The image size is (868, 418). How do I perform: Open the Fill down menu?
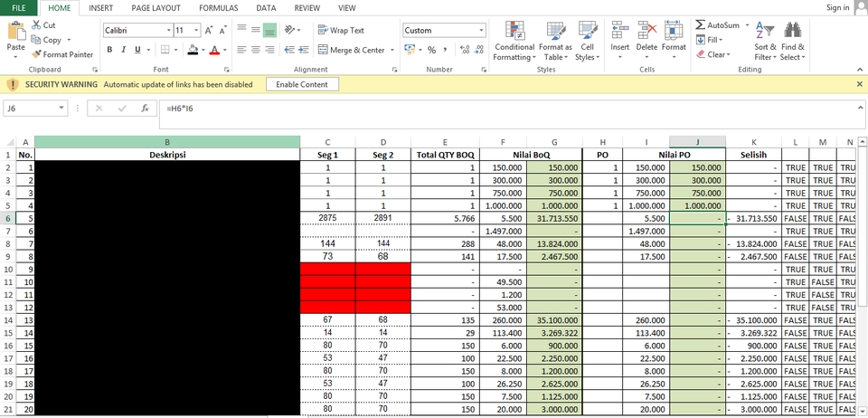point(709,40)
